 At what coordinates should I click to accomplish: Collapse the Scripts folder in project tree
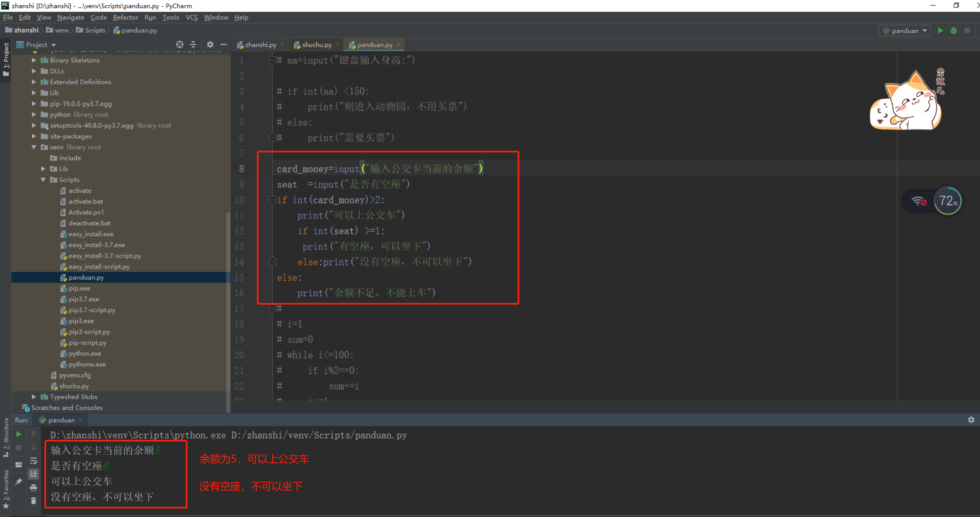pyautogui.click(x=43, y=180)
